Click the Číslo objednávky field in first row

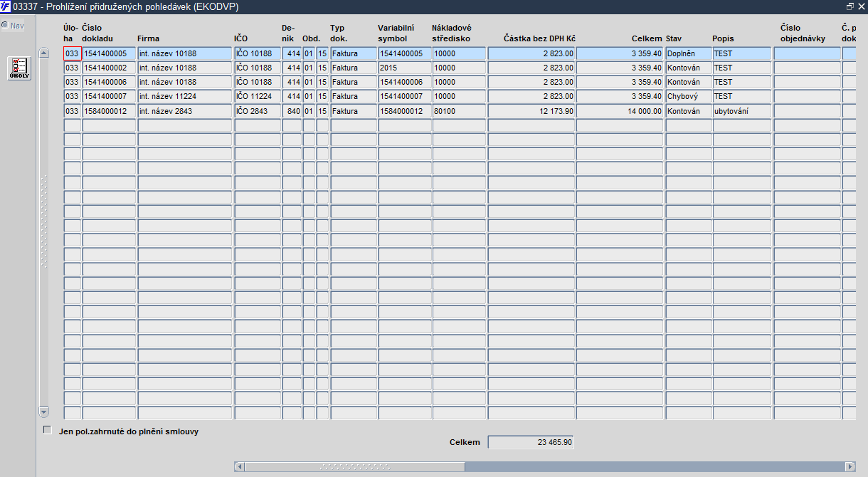tap(807, 53)
